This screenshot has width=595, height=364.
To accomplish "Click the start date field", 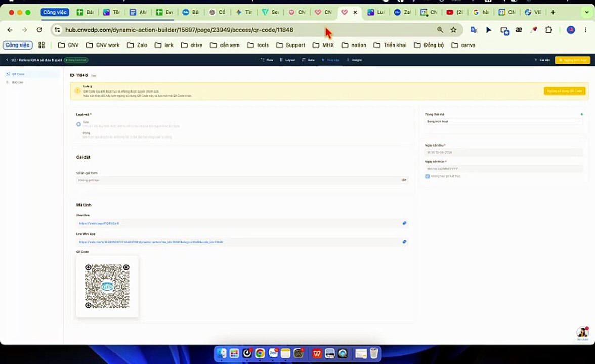I will (503, 152).
